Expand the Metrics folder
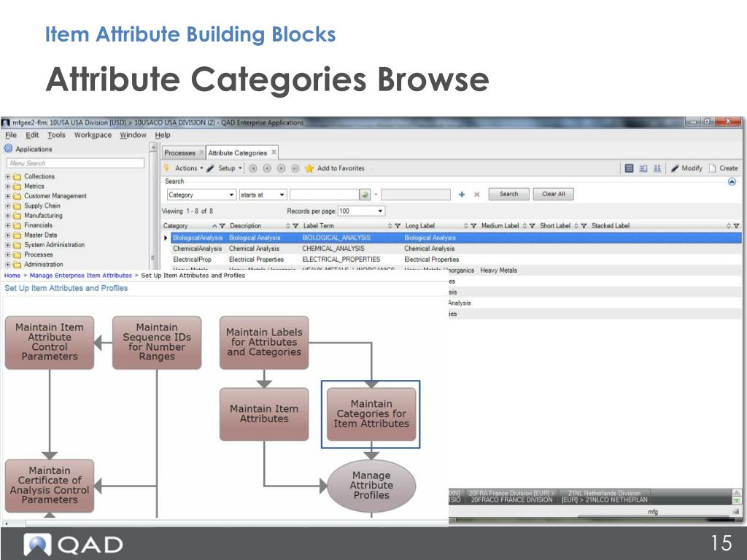Viewport: 747px width, 560px height. (7, 186)
